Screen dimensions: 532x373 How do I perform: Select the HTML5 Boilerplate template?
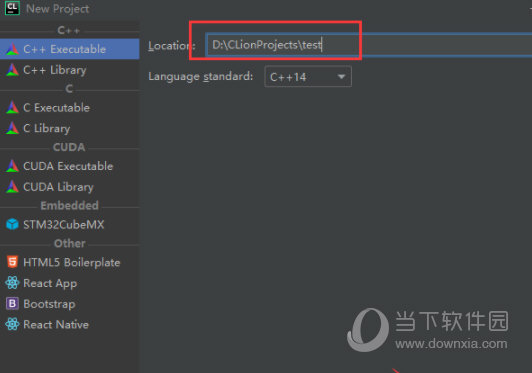tap(70, 262)
